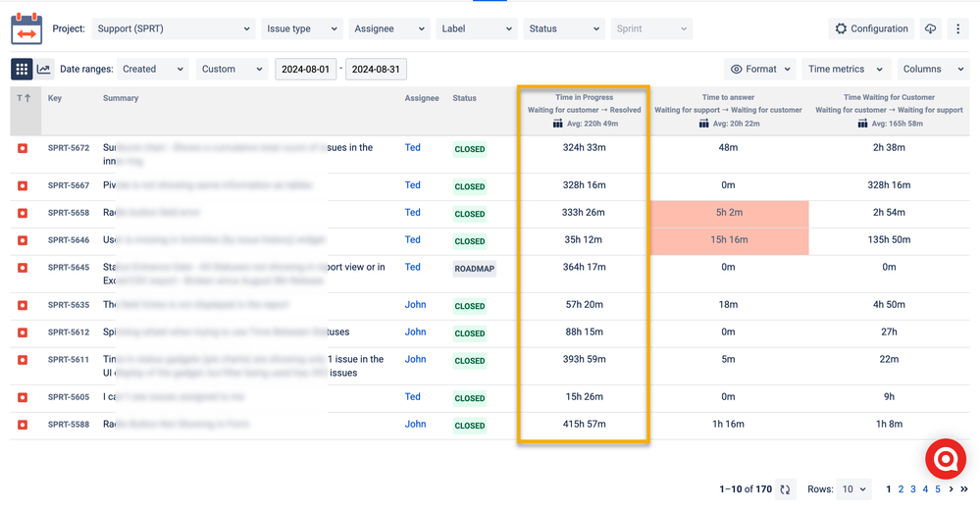Viewport: 980px width, 509px height.
Task: Click assignee John for SPRT-5635
Action: click(415, 304)
